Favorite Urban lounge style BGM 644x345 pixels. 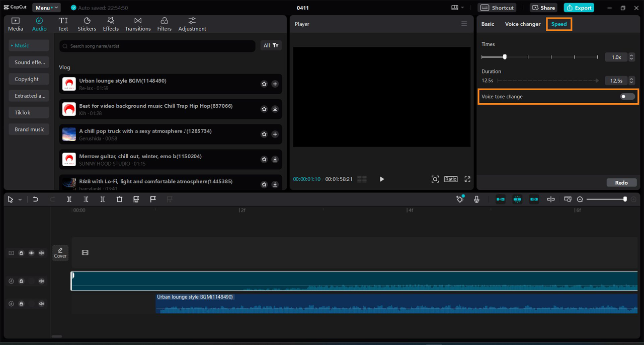point(264,84)
